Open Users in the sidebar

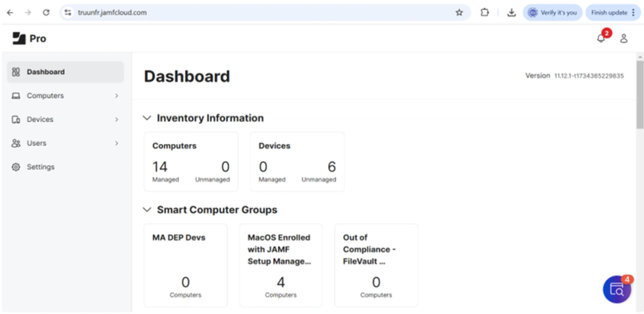point(65,143)
